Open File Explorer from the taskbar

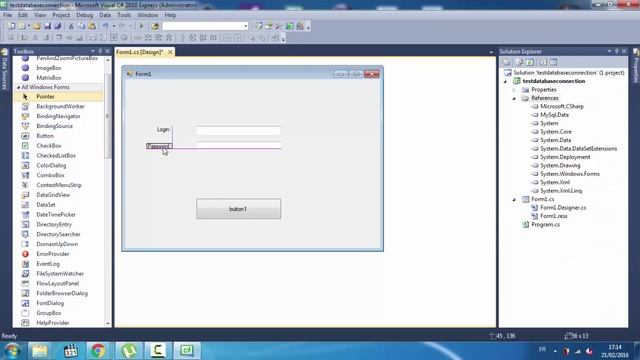coord(40,351)
